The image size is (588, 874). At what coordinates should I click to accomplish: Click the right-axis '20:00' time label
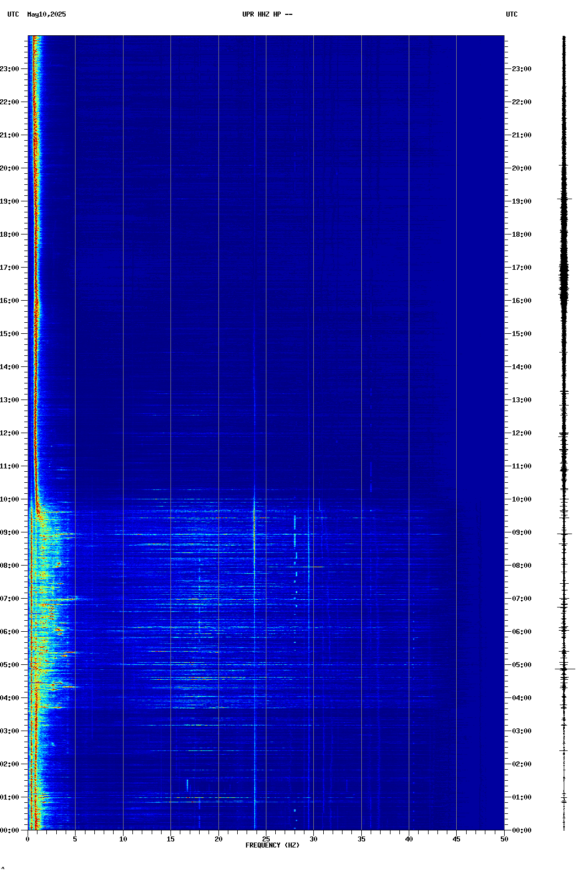(x=522, y=168)
